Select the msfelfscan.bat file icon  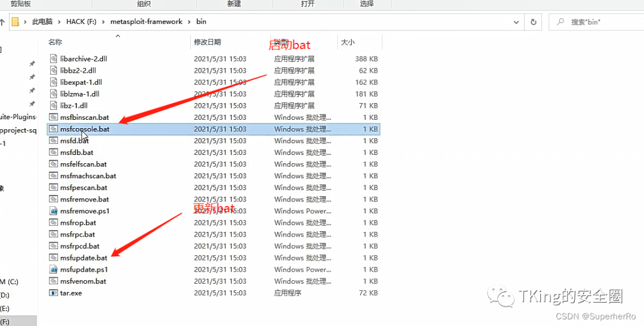pos(54,164)
